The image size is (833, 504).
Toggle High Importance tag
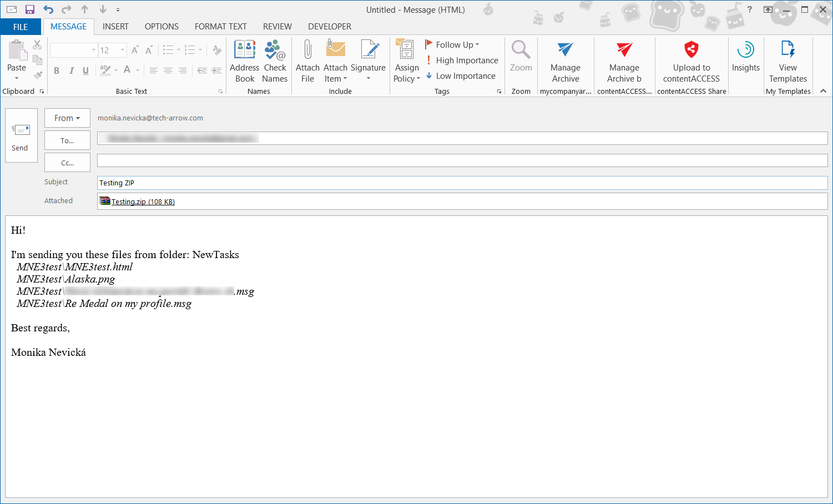pos(462,61)
